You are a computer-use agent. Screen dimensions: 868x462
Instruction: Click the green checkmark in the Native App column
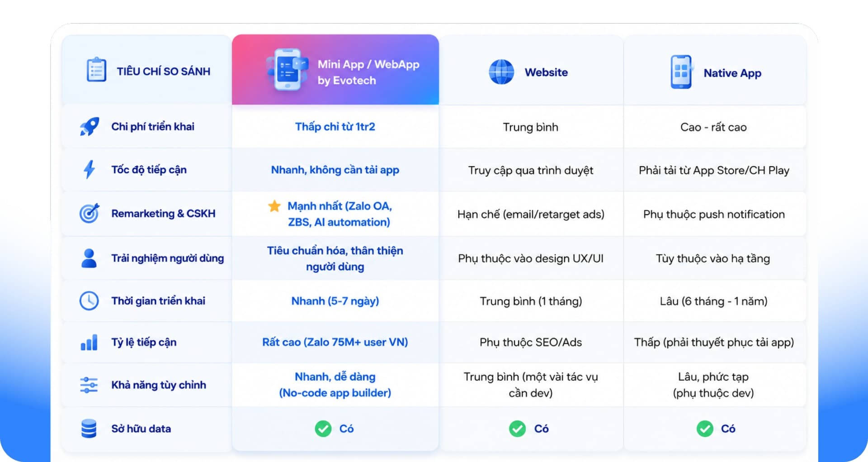[705, 429]
